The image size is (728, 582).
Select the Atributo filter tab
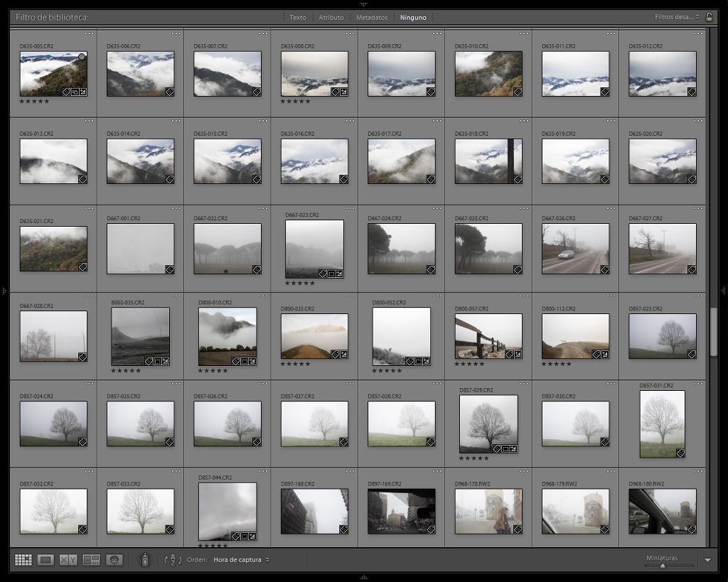[x=331, y=17]
